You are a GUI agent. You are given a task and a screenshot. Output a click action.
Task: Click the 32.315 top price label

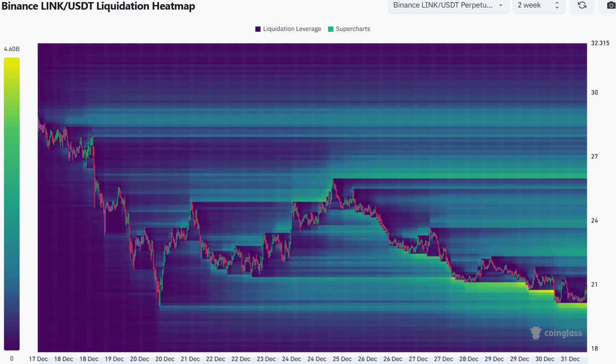[600, 43]
